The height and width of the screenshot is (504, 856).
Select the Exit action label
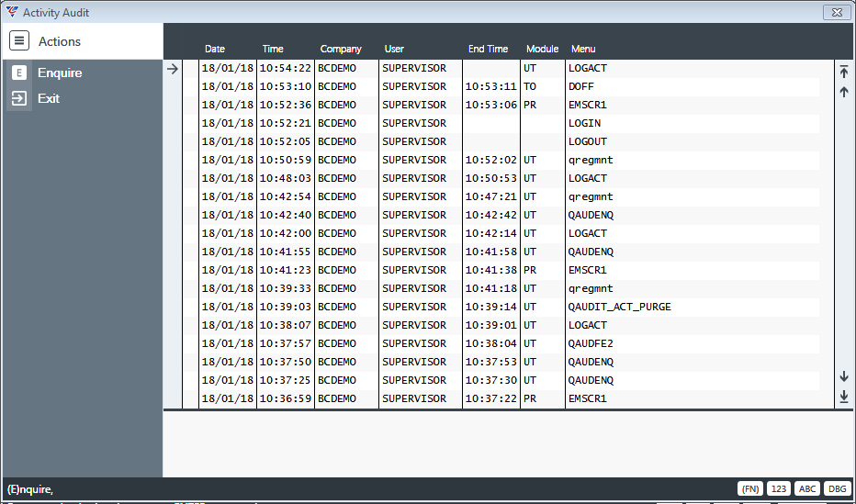49,98
